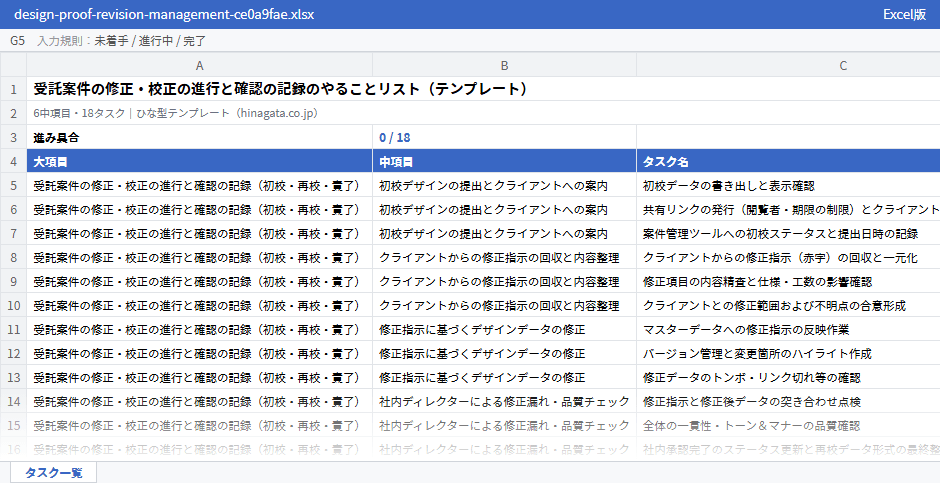Screen dimensions: 940x483
Task: Select column C header
Action: pos(788,65)
